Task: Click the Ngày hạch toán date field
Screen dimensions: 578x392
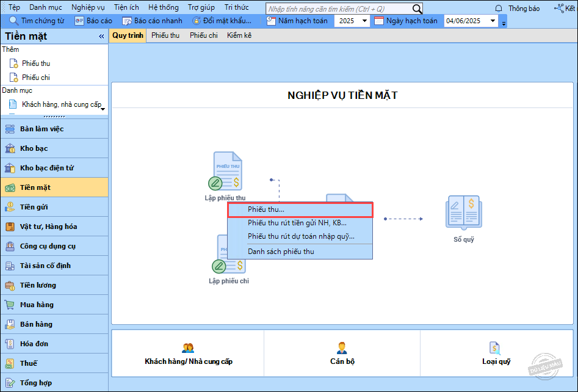Action: 466,21
